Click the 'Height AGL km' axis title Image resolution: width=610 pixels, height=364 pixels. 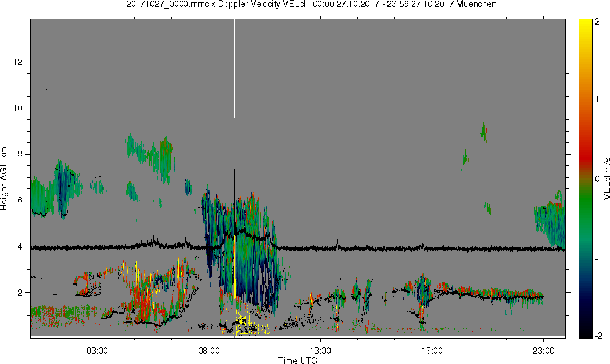(x=4, y=179)
